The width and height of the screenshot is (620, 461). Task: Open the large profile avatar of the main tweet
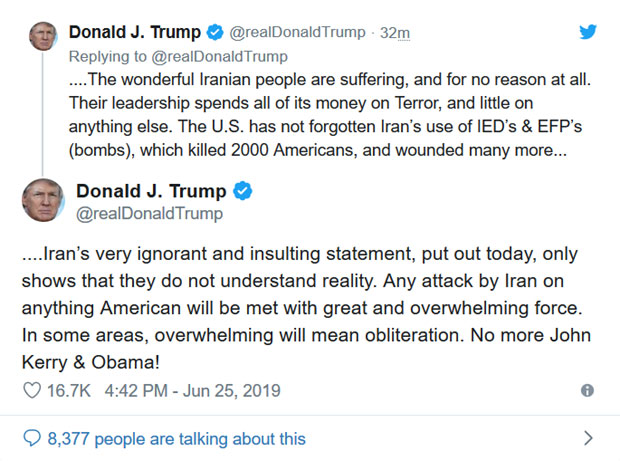tap(43, 200)
